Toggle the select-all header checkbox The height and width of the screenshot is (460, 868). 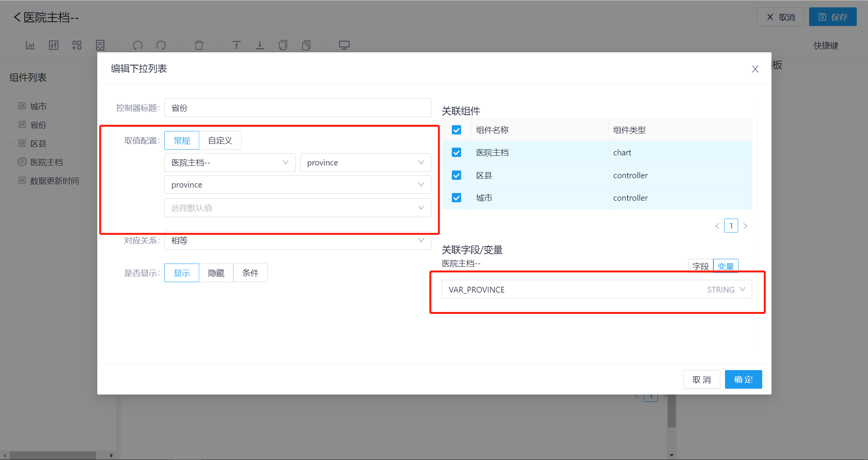pos(456,130)
